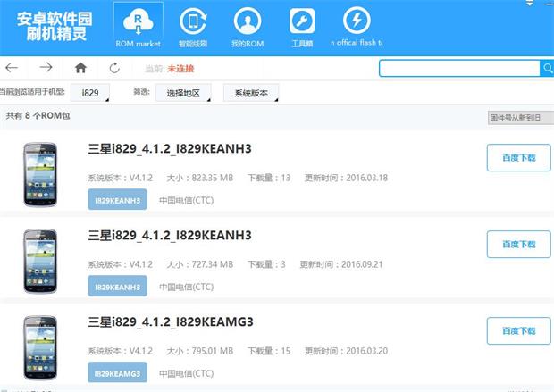Expand the I829 model dropdown

pos(90,93)
